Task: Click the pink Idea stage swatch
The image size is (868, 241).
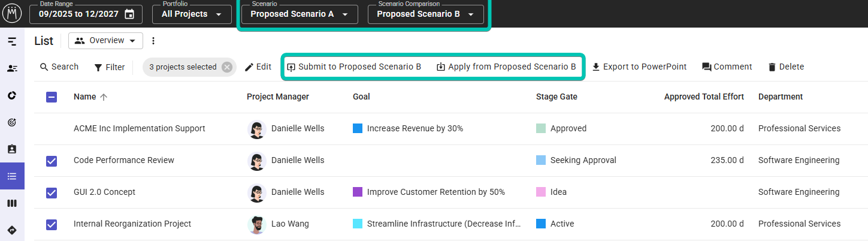Action: click(x=541, y=192)
